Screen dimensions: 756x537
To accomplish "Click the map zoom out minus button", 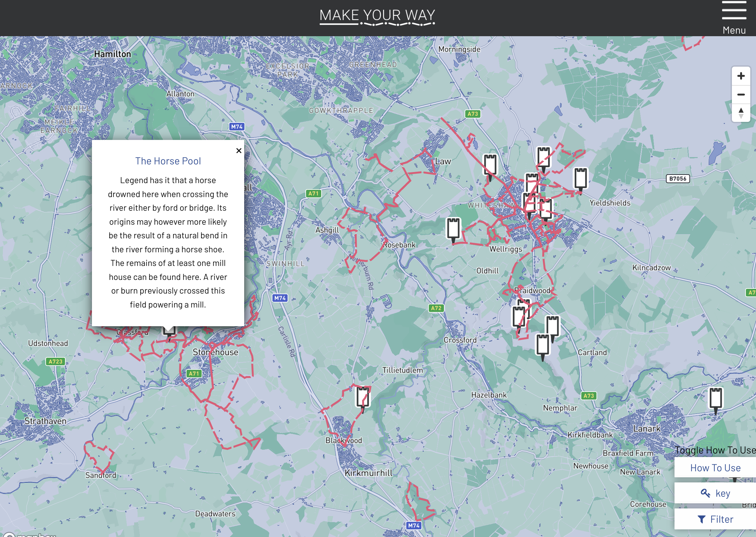I will pos(741,95).
